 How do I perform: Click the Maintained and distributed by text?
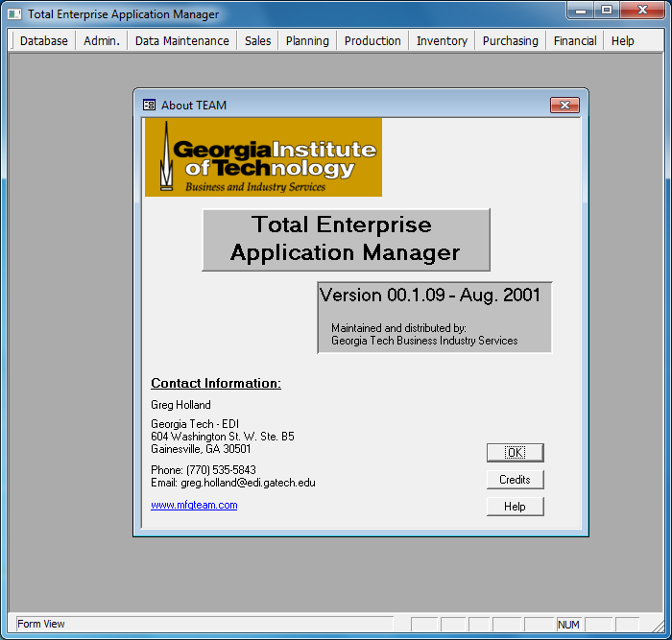point(398,328)
